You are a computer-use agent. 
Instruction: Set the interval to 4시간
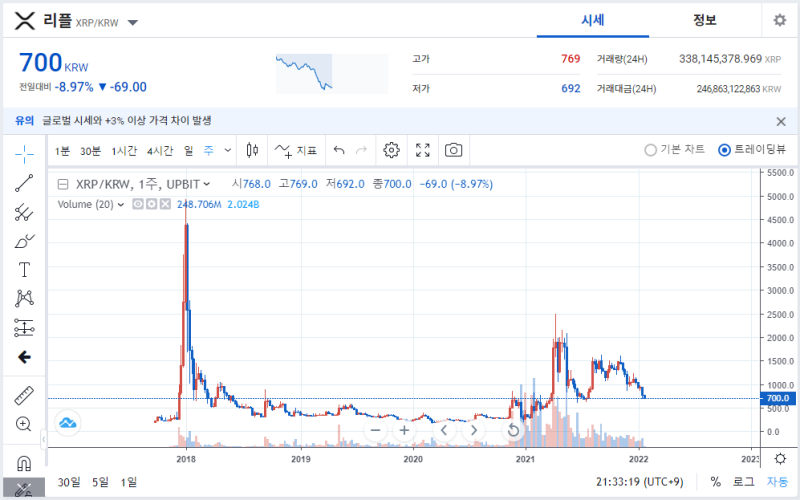tap(160, 151)
